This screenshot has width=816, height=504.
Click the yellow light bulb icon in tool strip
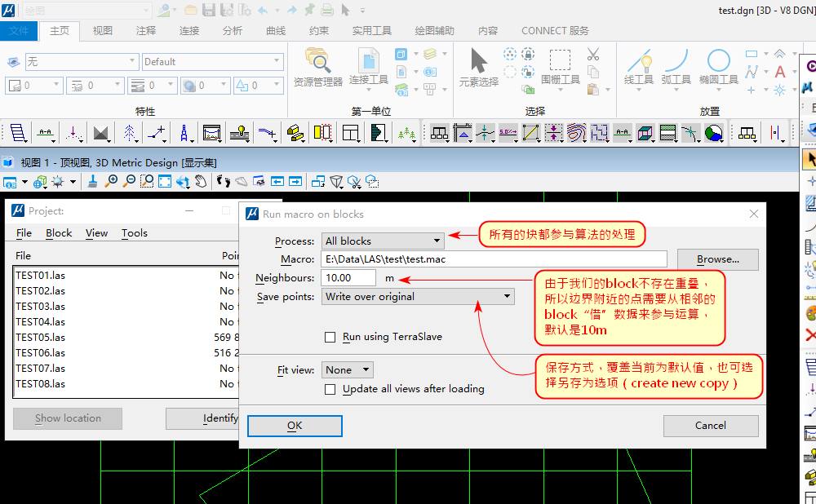point(240,133)
